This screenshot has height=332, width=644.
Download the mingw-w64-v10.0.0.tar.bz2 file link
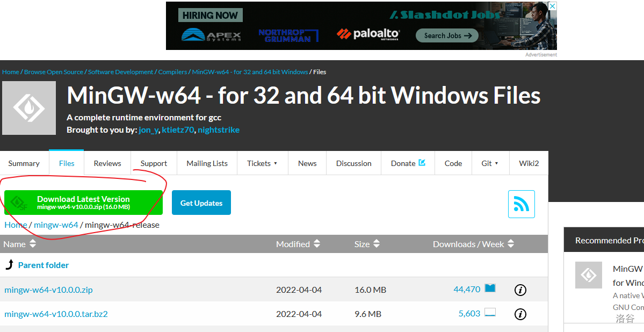pos(56,314)
